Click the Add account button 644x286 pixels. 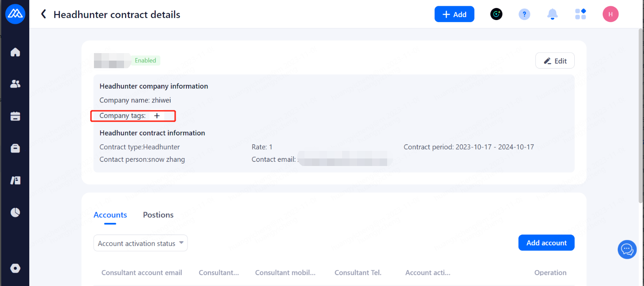pos(546,243)
